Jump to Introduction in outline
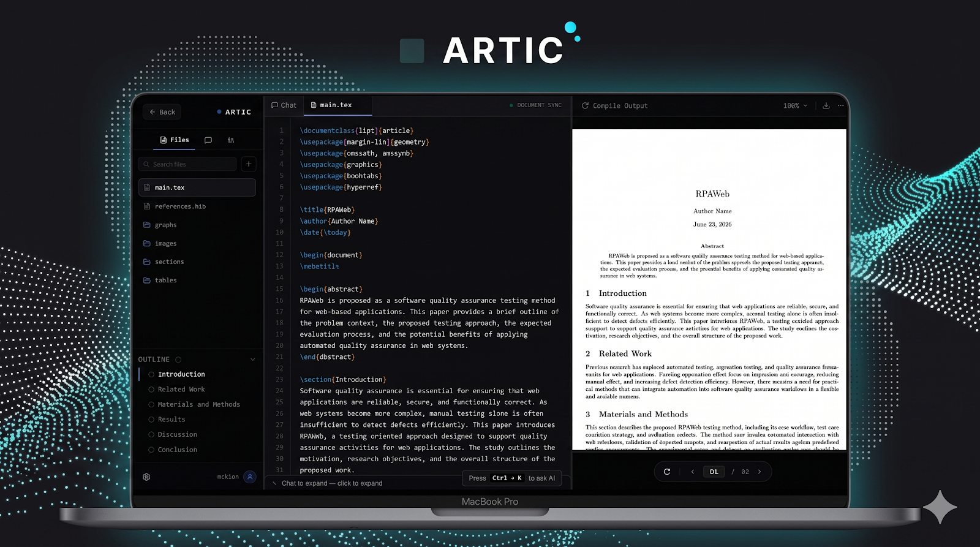The height and width of the screenshot is (547, 980). click(181, 374)
